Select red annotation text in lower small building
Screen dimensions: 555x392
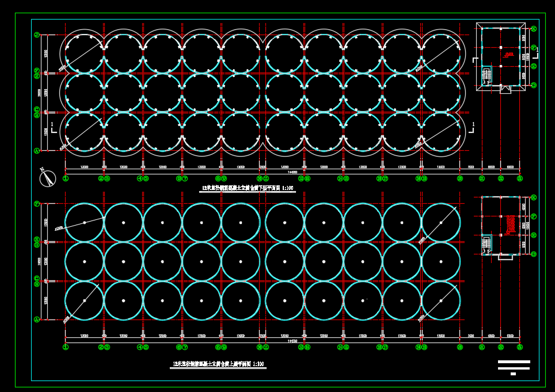pos(510,224)
